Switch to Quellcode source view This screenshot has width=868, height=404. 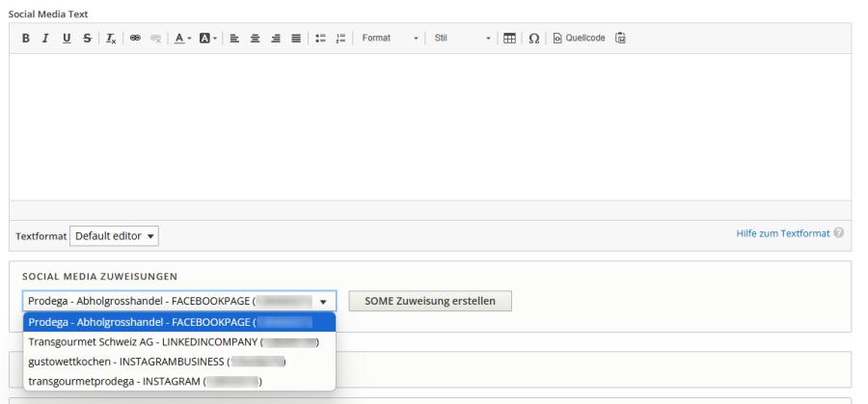pos(579,39)
